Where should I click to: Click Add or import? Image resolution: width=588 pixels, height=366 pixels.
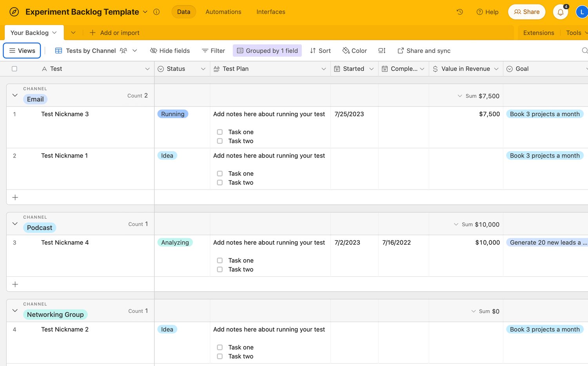[x=114, y=33]
